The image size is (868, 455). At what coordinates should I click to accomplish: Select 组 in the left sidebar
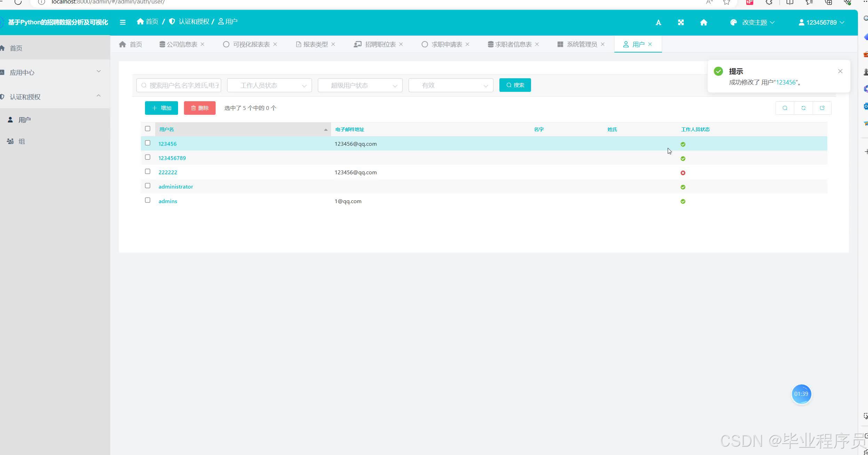55,141
